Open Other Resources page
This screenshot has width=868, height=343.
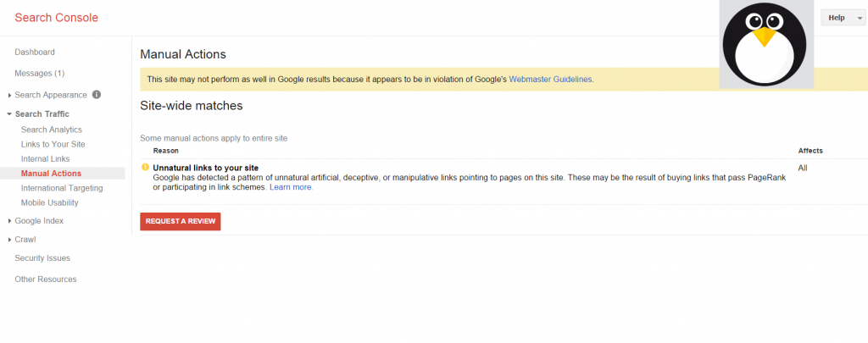point(46,279)
